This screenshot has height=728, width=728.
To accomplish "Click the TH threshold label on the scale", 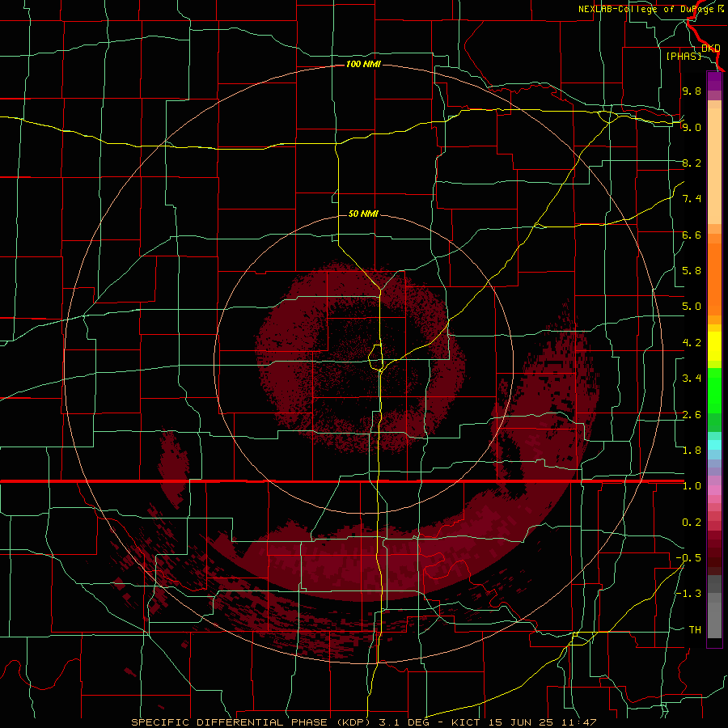I will (695, 629).
